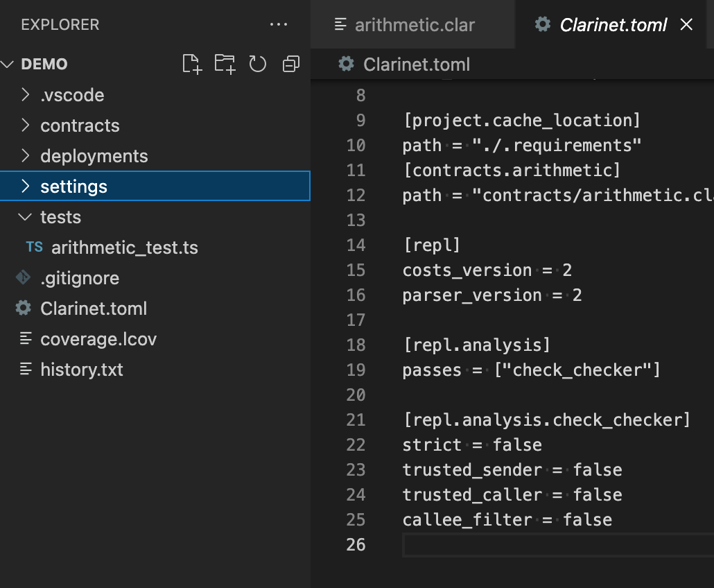Click the TS icon of arithmetic_test.ts

34,248
